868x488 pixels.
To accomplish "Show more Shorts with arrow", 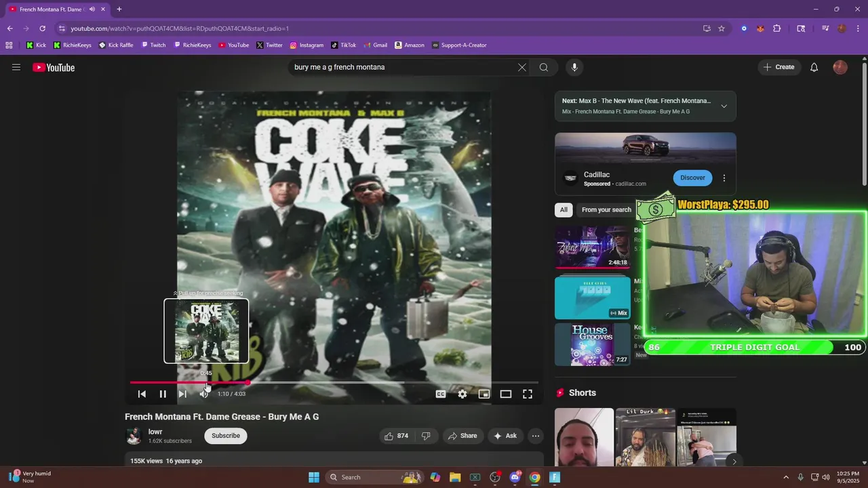I will click(734, 462).
